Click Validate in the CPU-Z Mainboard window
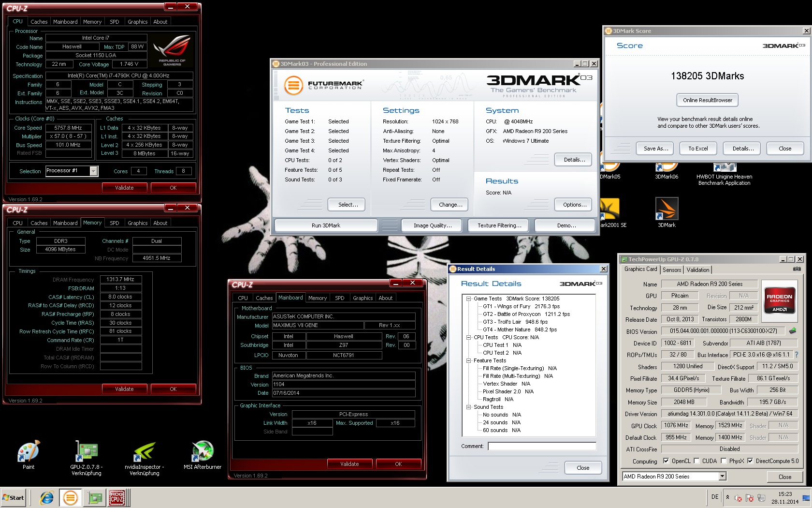Screen dimensions: 812x508 tap(349, 464)
